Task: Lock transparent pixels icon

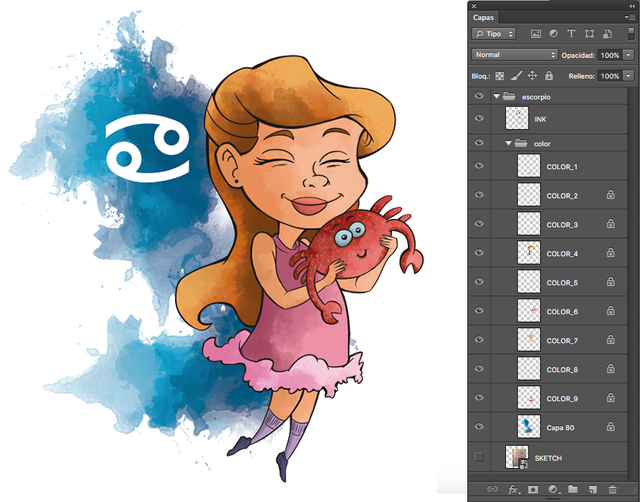Action: [x=500, y=76]
